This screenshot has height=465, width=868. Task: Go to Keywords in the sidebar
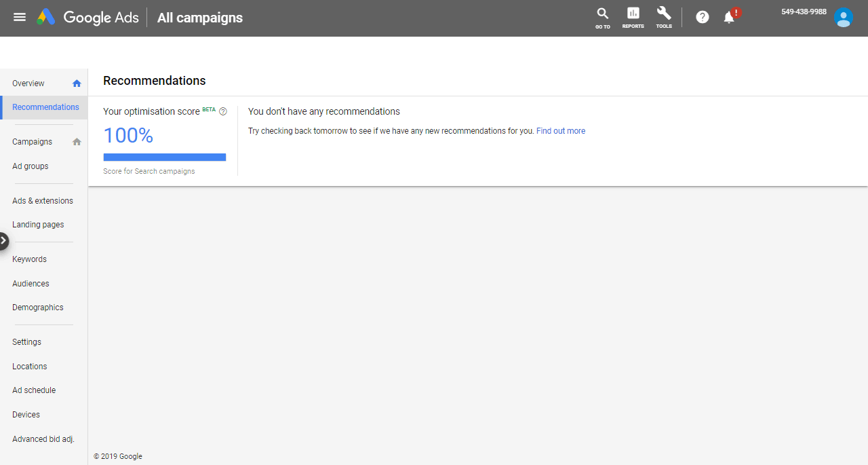29,259
